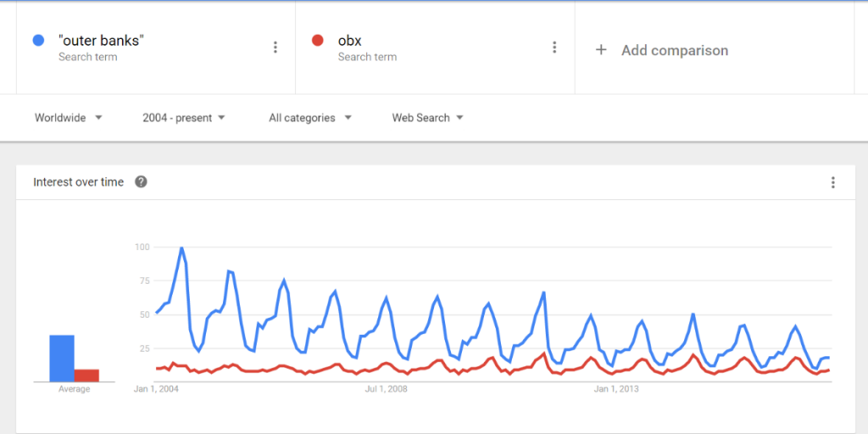Screen dimensions: 868x434
Task: Open options menu for obx term
Action: point(554,47)
